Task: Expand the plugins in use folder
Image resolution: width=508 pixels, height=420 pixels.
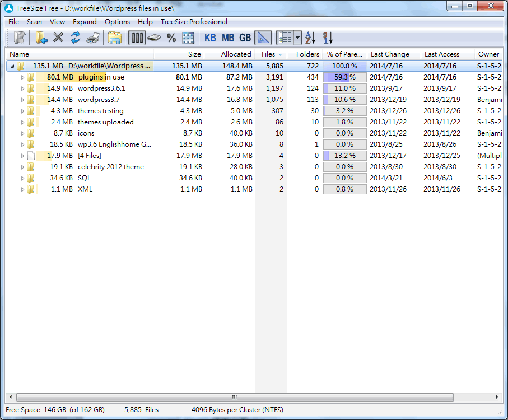Action: click(22, 77)
